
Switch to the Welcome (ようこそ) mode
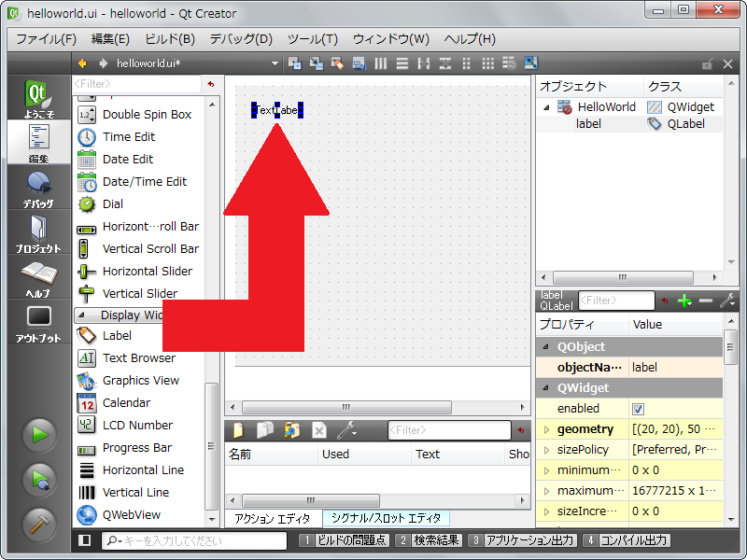[39, 99]
